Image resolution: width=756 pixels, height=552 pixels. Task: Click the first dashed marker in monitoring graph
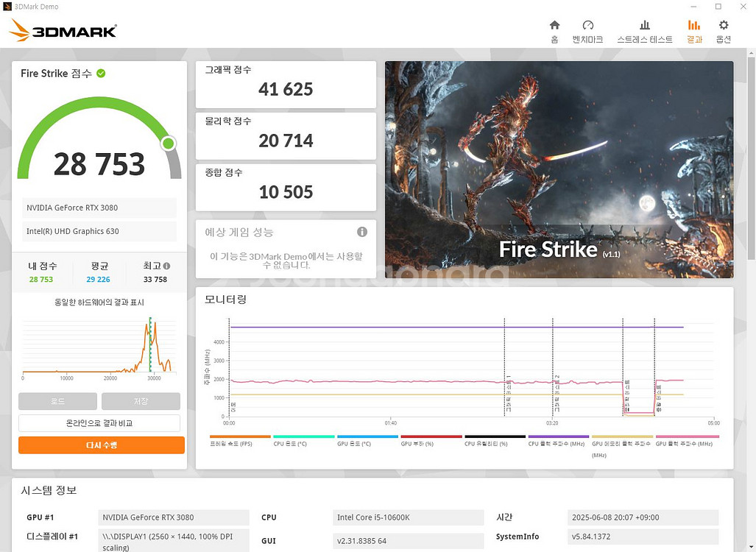[229, 367]
